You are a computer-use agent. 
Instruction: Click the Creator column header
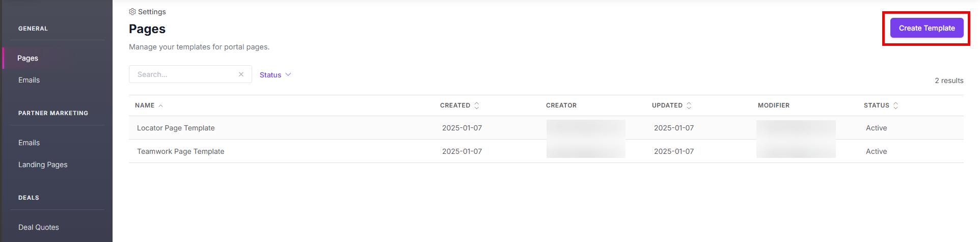point(561,105)
